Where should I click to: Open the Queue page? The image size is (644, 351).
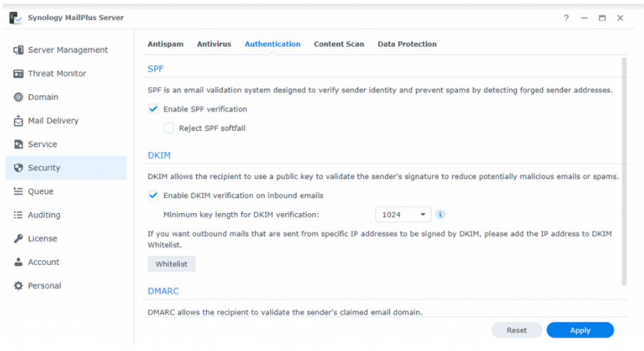(66, 191)
